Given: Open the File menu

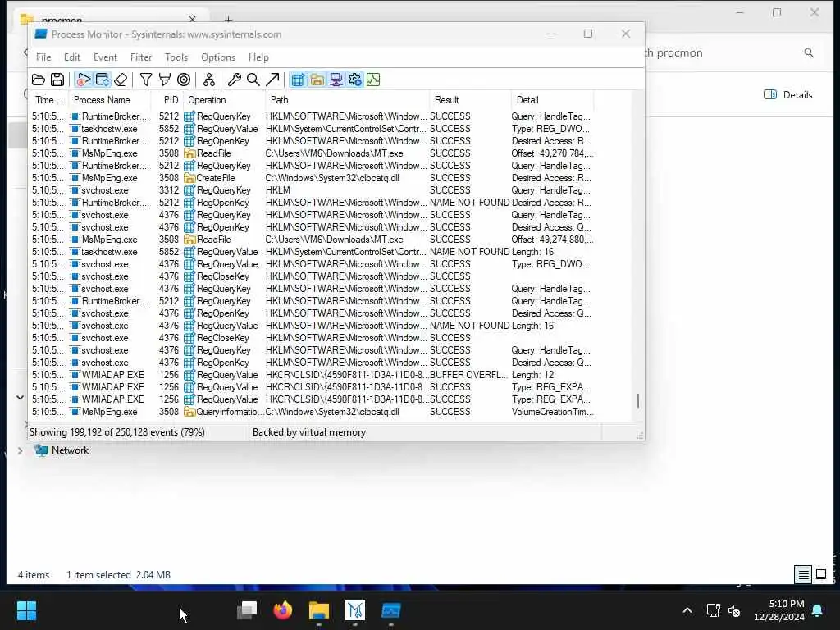Looking at the screenshot, I should point(43,57).
